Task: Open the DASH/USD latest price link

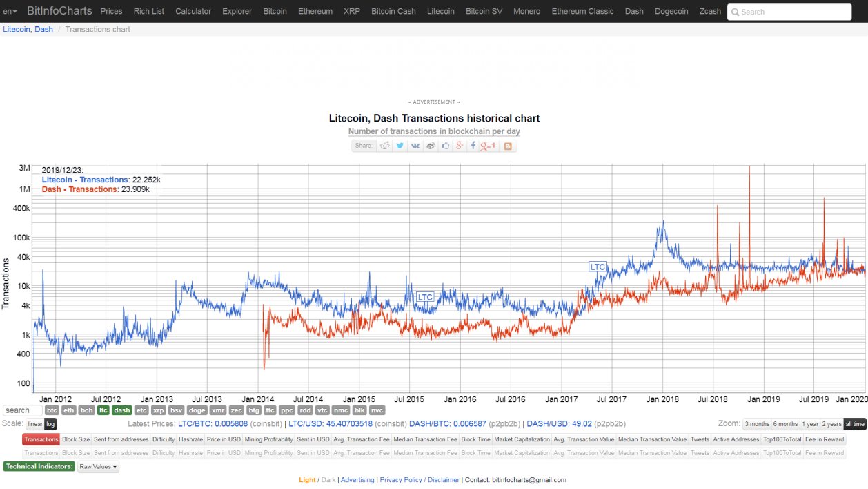Action: coord(560,424)
